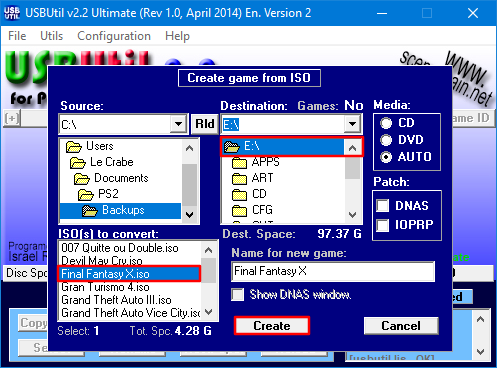Close the USBUtil window
This screenshot has width=497, height=368.
click(473, 13)
